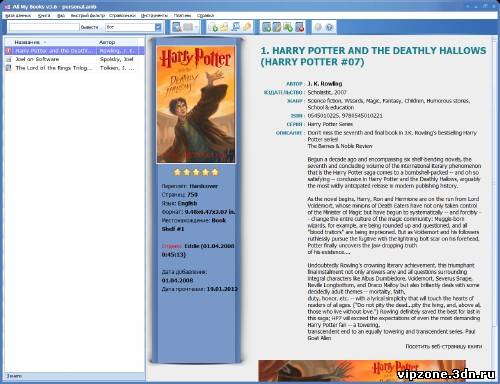Click the delete book icon with the red badge
This screenshot has width=500, height=384.
pyautogui.click(x=300, y=27)
